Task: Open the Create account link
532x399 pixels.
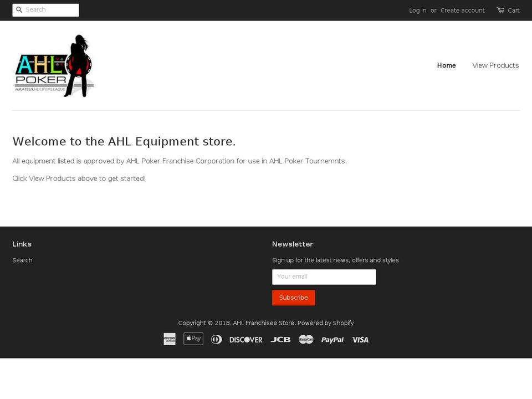Action: (x=462, y=11)
